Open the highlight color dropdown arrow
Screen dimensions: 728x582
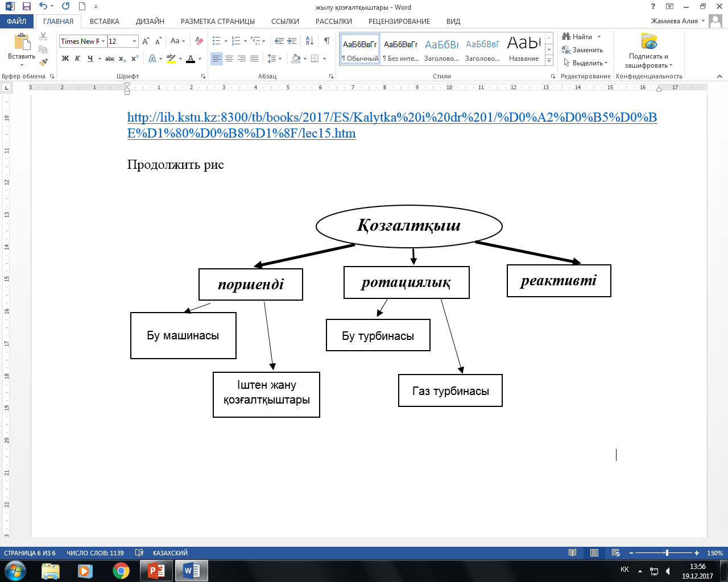180,59
